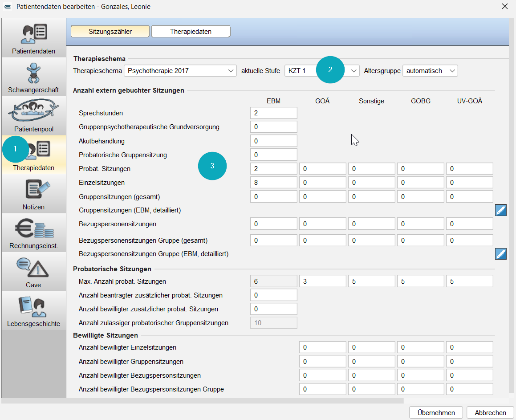Click Bezugspersonensitzungen GOBG field
The image size is (516, 420).
[421, 224]
